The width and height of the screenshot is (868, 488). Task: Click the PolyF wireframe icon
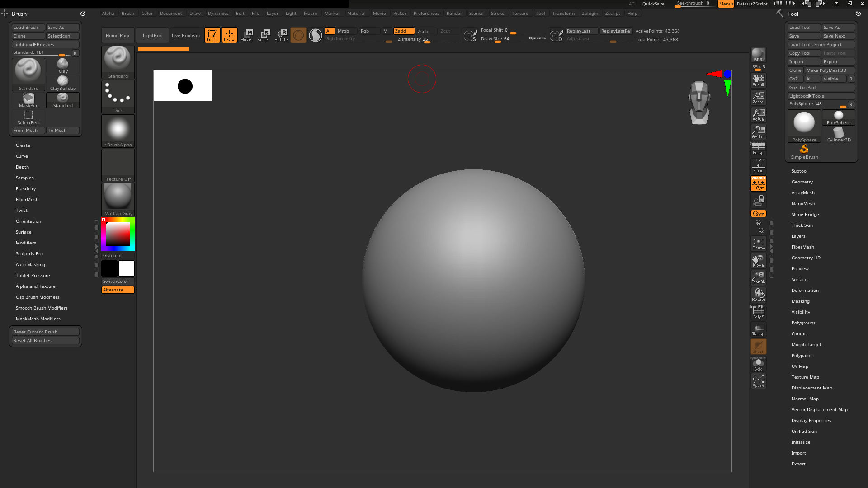pyautogui.click(x=758, y=312)
